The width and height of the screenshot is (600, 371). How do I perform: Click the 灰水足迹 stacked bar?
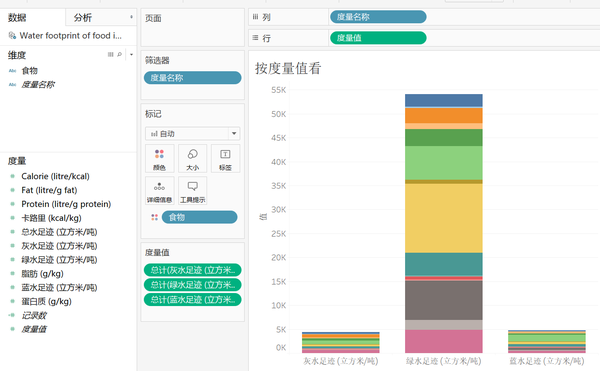tap(341, 342)
